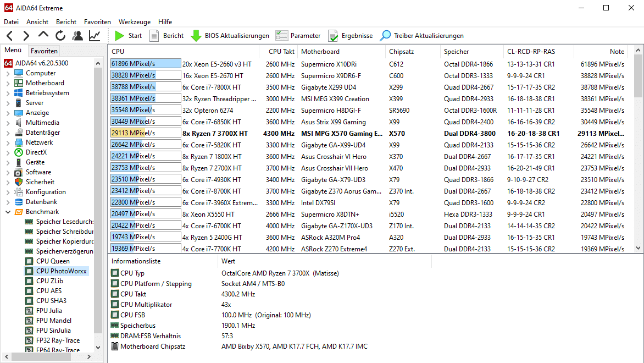Sort by the Chipsatz column header
Image resolution: width=644 pixels, height=363 pixels.
(413, 51)
